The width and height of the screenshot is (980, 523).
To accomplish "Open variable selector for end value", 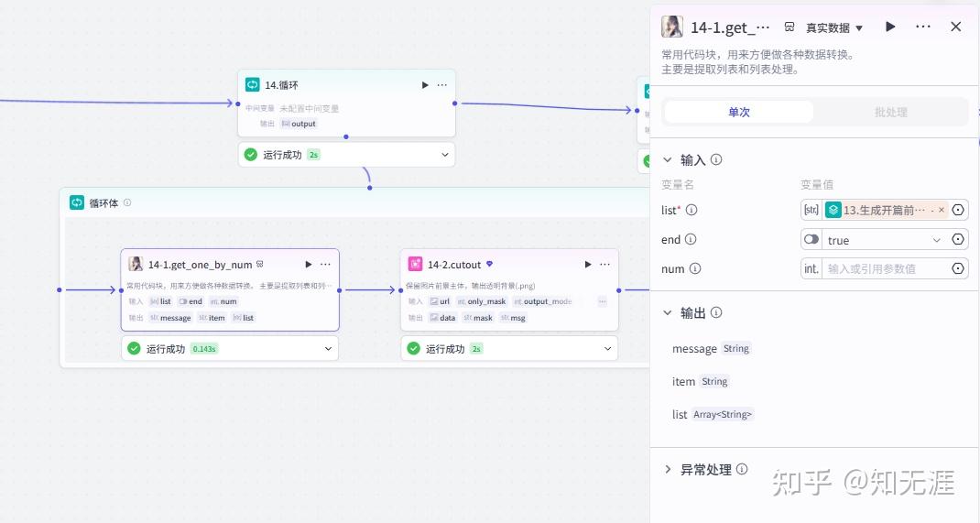I will (x=957, y=239).
